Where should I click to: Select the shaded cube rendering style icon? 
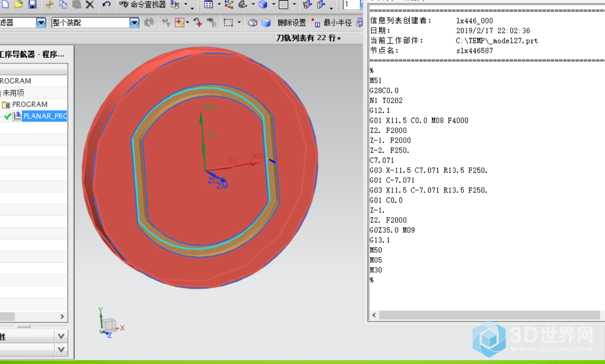[263, 5]
